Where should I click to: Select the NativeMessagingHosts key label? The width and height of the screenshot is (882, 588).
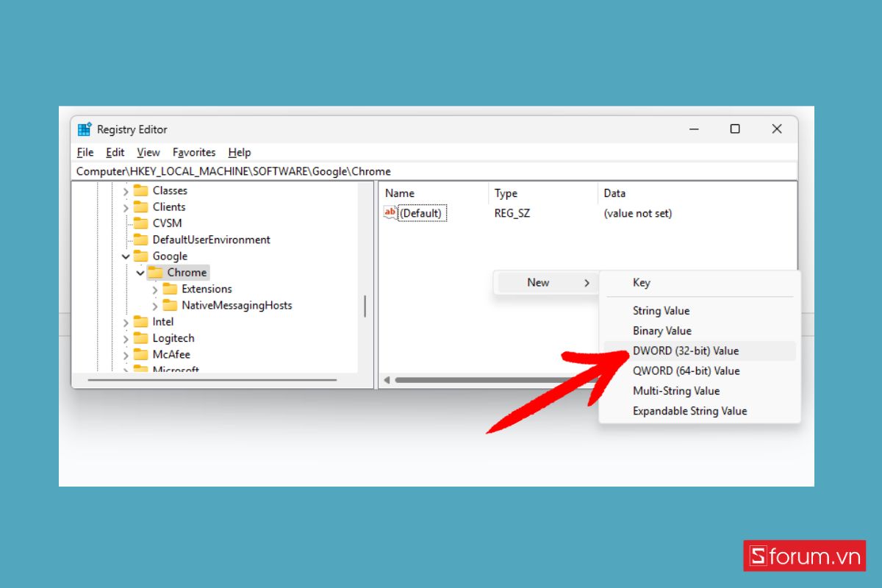click(x=237, y=305)
